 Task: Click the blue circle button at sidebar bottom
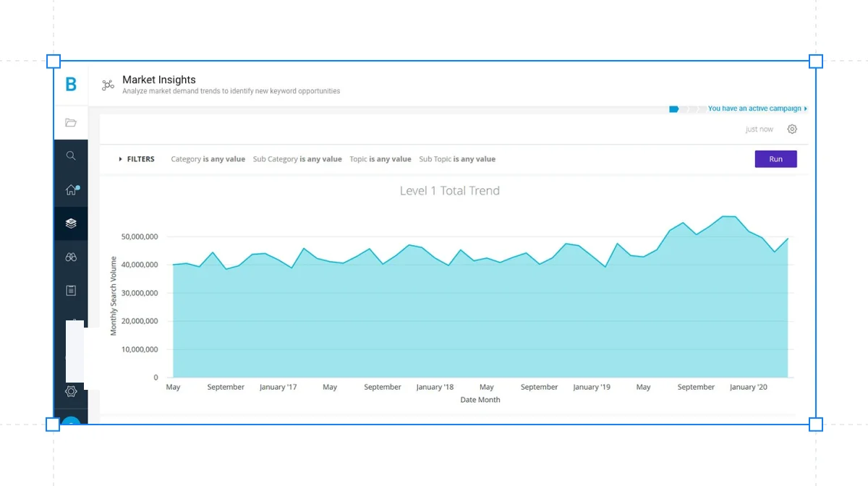click(x=71, y=422)
